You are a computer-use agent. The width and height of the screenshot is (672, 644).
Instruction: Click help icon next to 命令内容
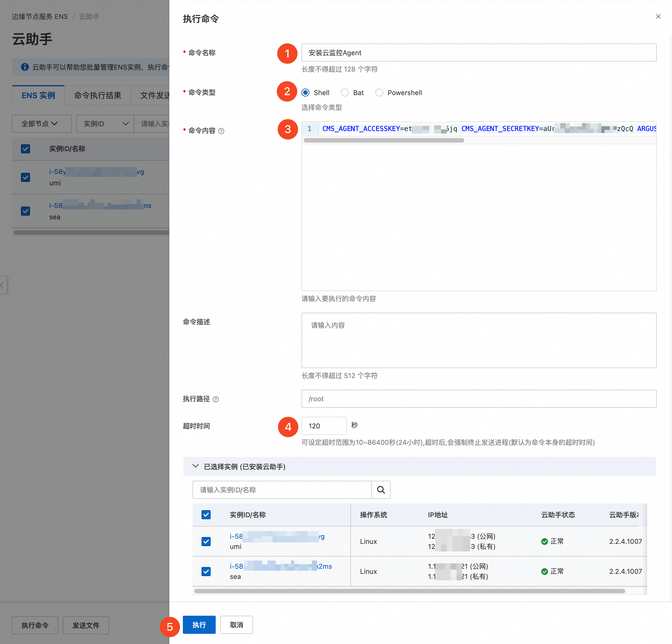[221, 131]
